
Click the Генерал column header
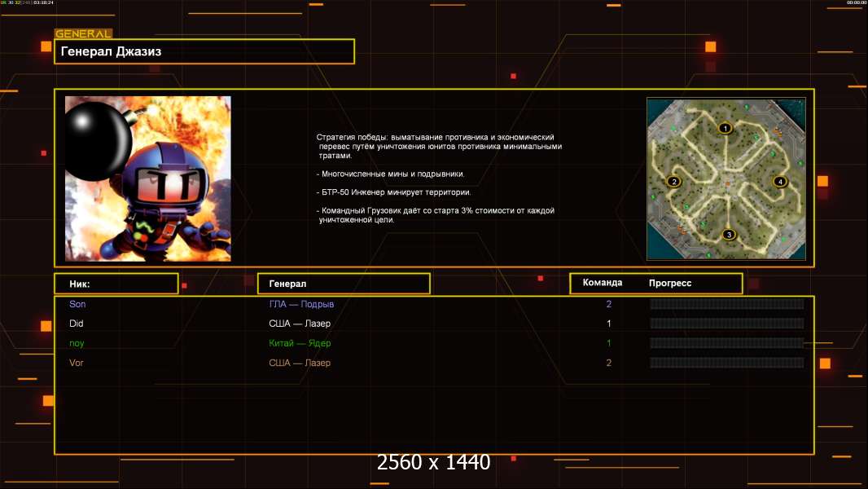tap(344, 284)
